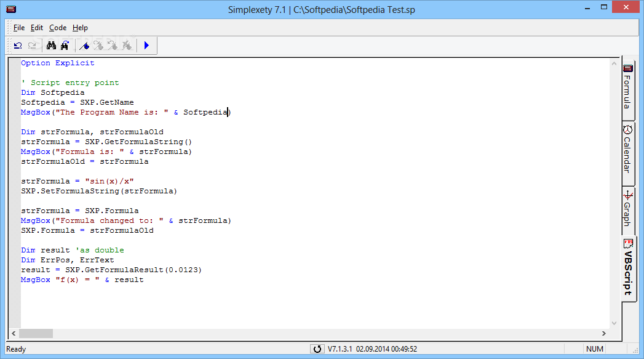Minimize the Simplexety window
This screenshot has height=359, width=644.
click(587, 7)
